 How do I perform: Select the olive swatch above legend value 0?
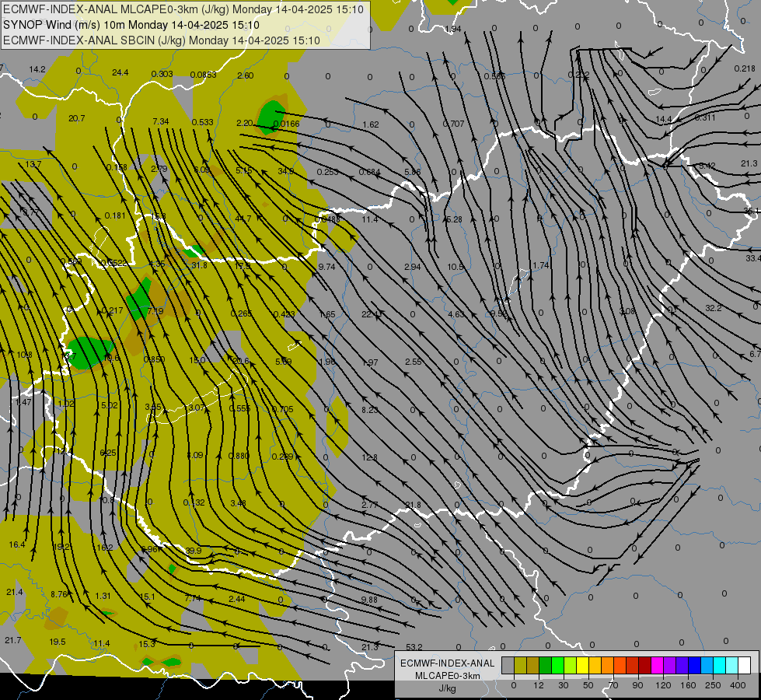coord(520,665)
